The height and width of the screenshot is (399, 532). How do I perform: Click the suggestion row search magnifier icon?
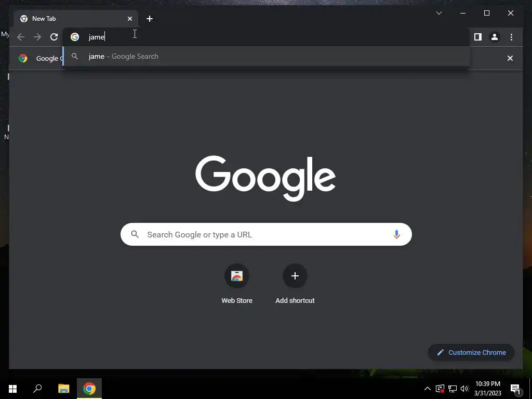point(75,56)
